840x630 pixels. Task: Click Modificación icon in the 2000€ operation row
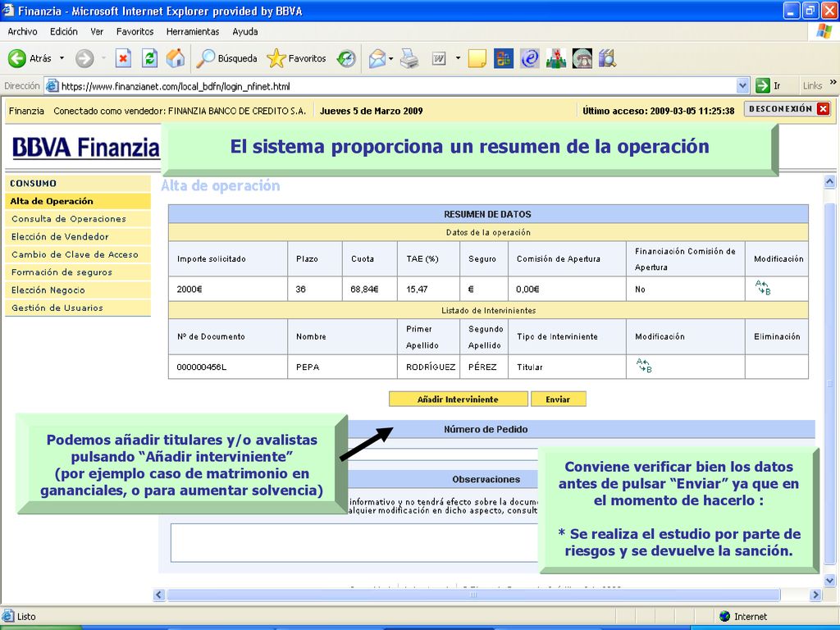(x=763, y=288)
